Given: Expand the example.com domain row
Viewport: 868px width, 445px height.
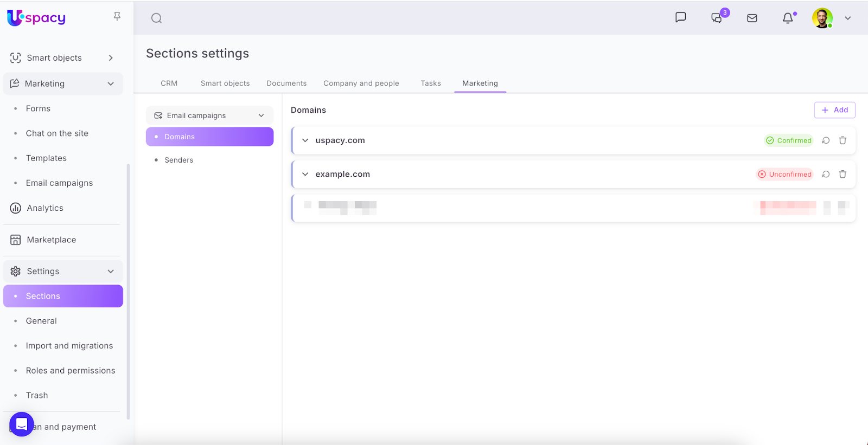Looking at the screenshot, I should click(305, 175).
